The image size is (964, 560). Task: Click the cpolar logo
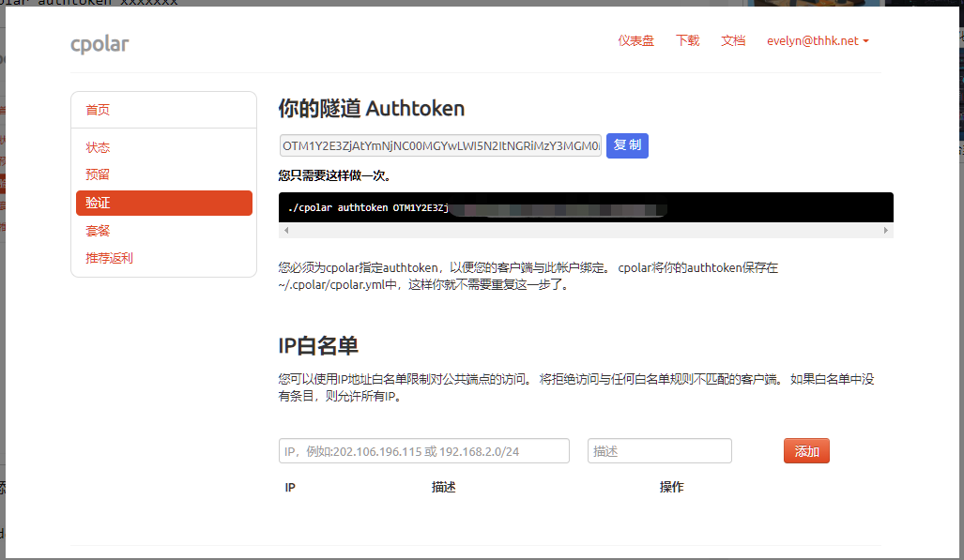click(99, 43)
